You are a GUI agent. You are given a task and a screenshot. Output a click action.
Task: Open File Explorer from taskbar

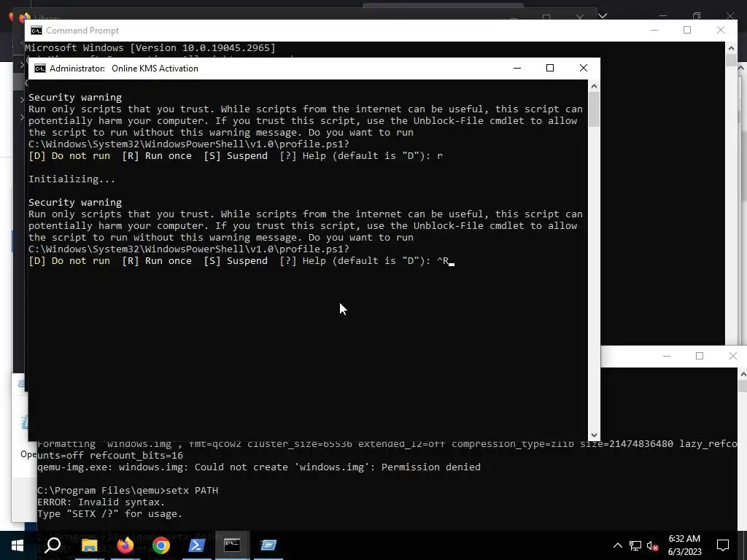coord(89,545)
